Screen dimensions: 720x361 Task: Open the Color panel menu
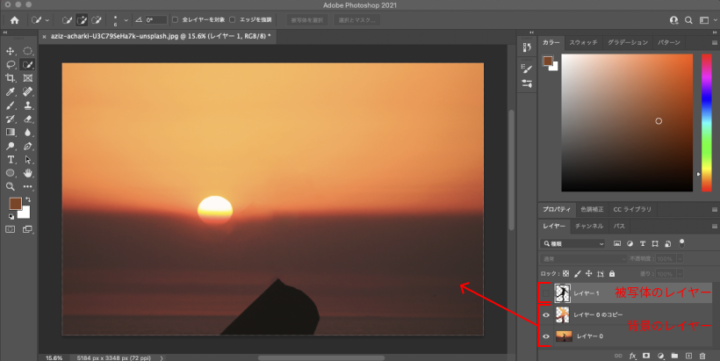pos(714,43)
